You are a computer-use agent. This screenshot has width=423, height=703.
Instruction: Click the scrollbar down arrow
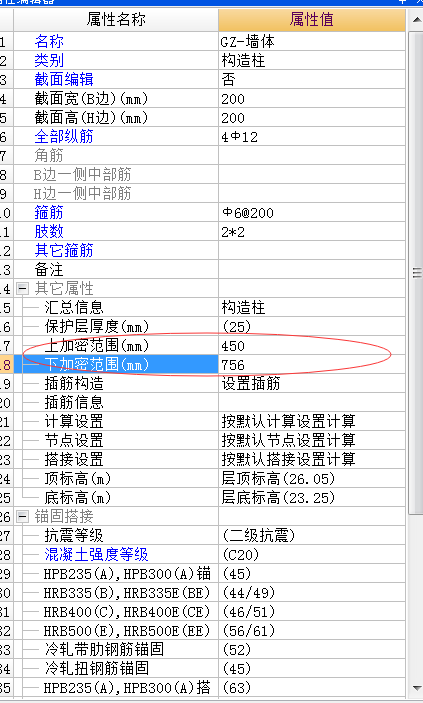[415, 688]
